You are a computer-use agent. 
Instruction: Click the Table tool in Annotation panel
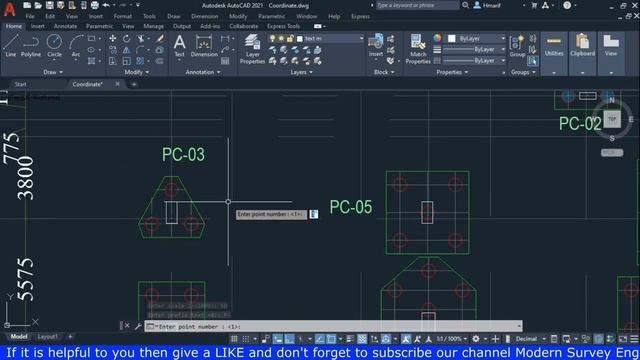pos(225,61)
